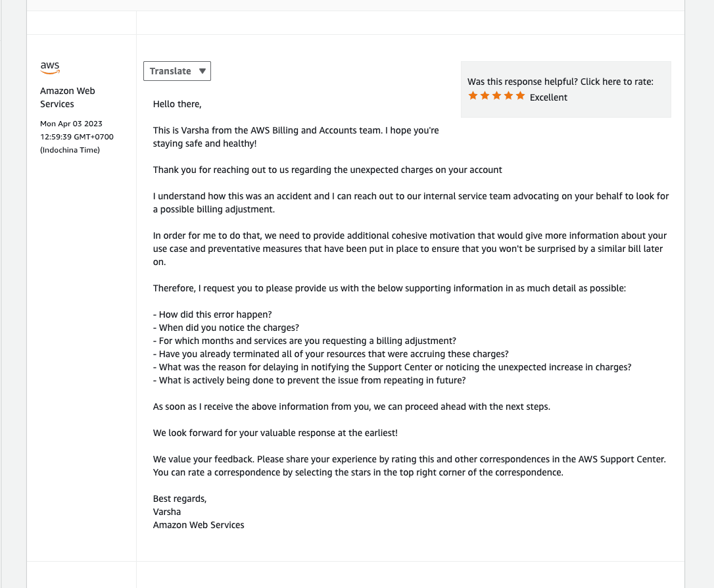Viewport: 714px width, 588px height.
Task: Select the Amazon Web Services sender name
Action: (x=67, y=97)
